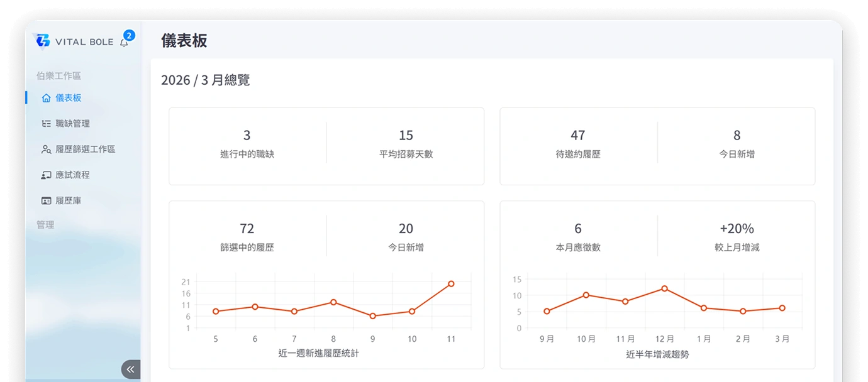868x382 pixels.
Task: Click the 履歷篩選工作區 person-search icon
Action: pyautogui.click(x=46, y=150)
